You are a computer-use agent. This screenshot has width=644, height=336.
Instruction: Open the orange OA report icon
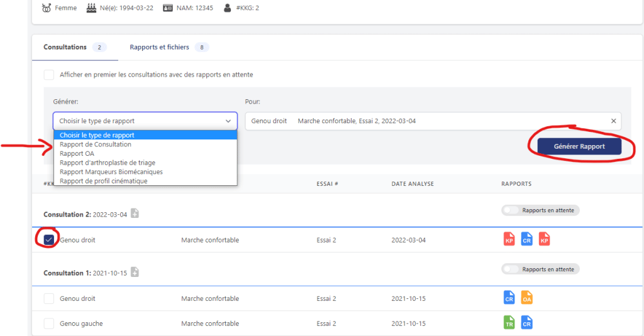pyautogui.click(x=527, y=298)
